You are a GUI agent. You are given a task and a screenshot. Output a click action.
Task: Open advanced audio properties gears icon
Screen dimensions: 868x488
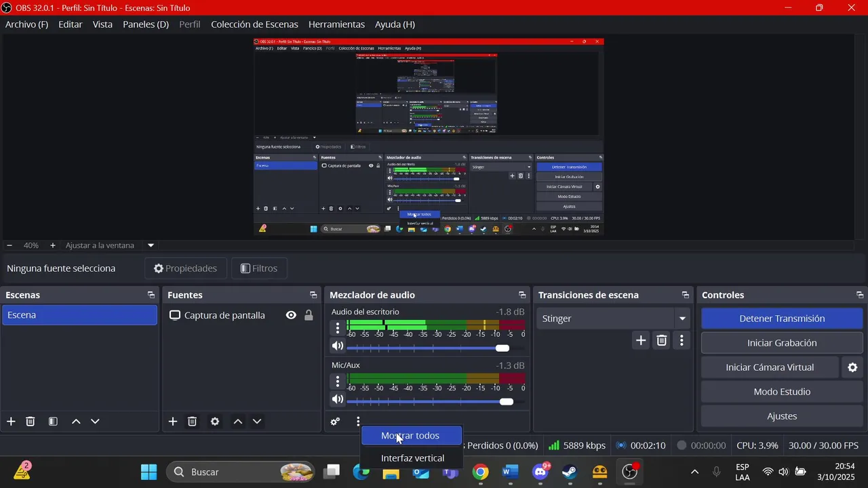(x=335, y=422)
